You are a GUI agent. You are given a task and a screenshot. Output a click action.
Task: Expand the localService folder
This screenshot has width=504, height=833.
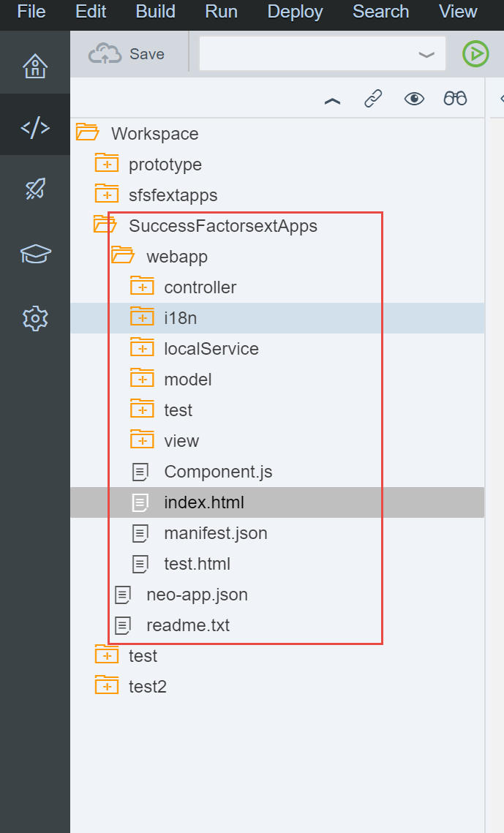point(143,348)
